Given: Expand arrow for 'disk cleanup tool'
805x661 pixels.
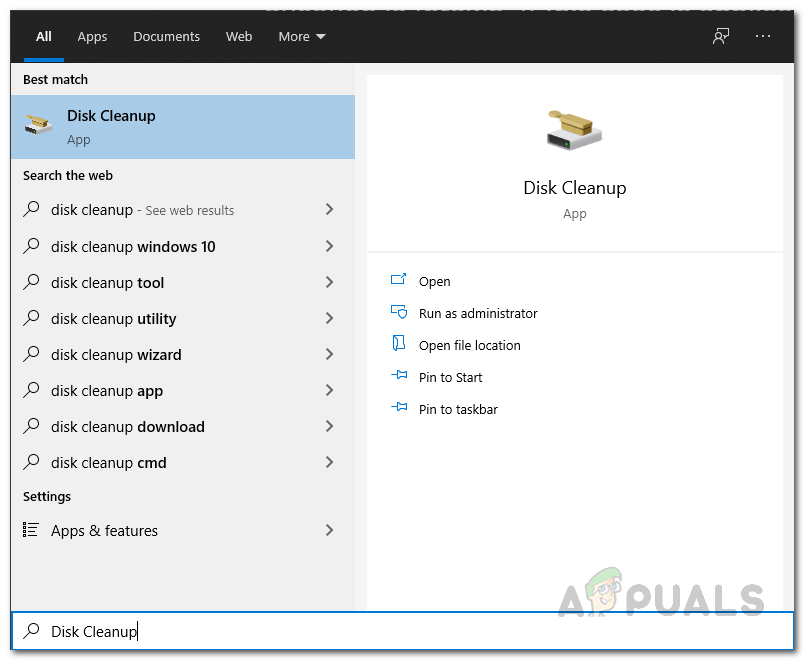Looking at the screenshot, I should tap(330, 282).
